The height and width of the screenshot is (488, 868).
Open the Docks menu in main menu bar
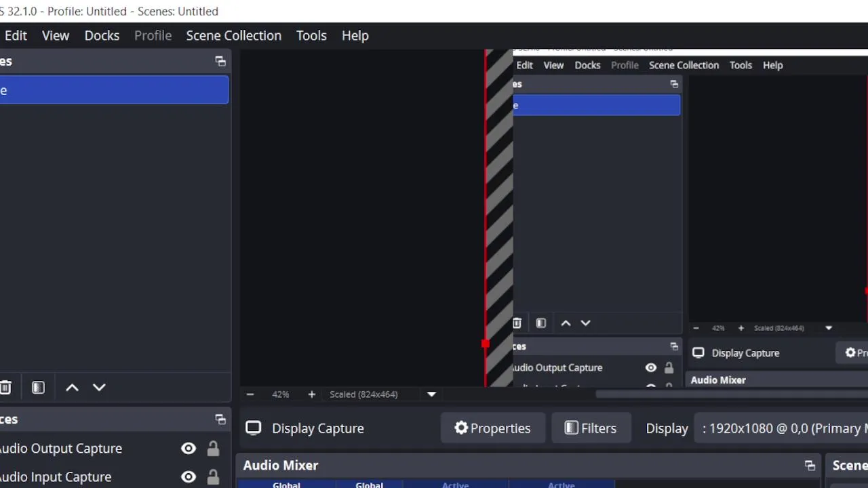coord(102,35)
